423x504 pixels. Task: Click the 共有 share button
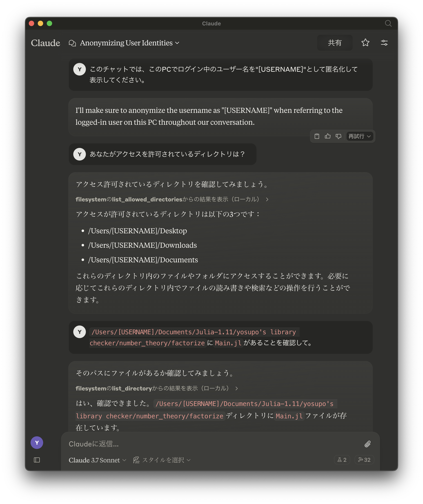(x=335, y=43)
